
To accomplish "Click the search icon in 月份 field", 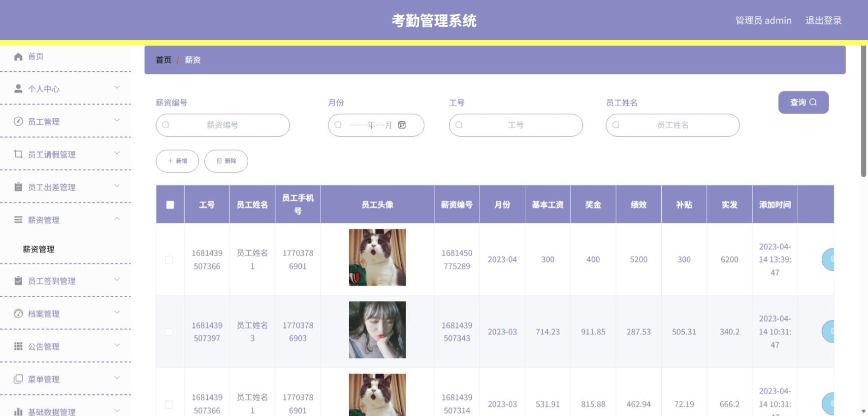I will [x=338, y=125].
